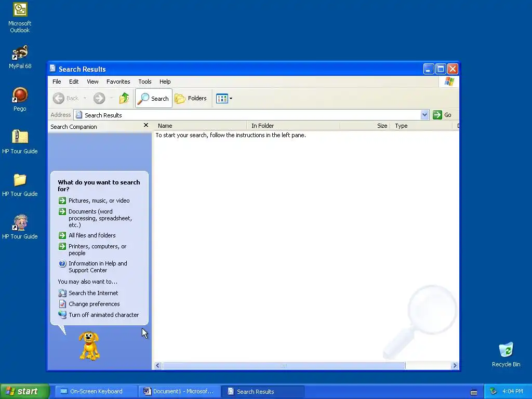532x399 pixels.
Task: Close the Search Companion pane
Action: [x=146, y=125]
